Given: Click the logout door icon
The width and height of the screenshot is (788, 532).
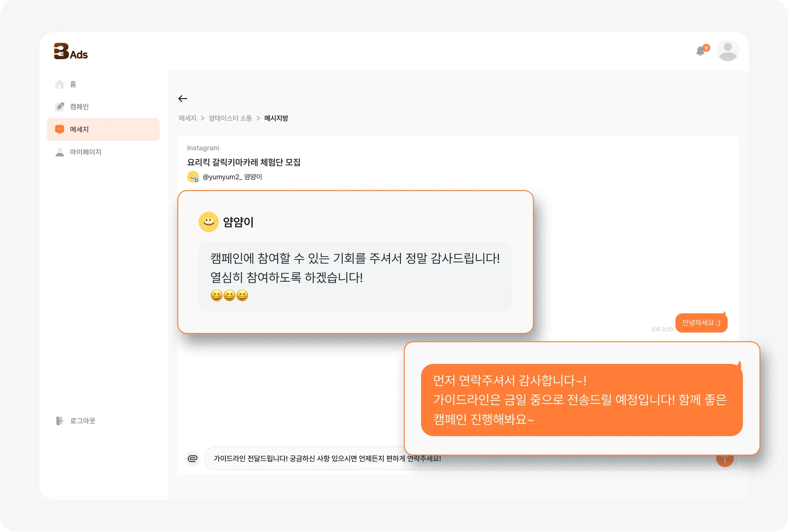Looking at the screenshot, I should (60, 421).
